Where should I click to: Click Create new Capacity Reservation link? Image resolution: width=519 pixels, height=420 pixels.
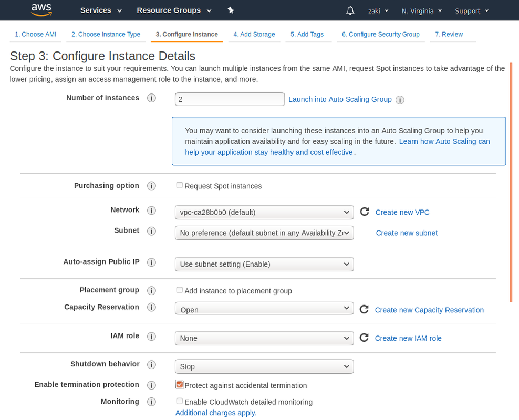point(429,310)
